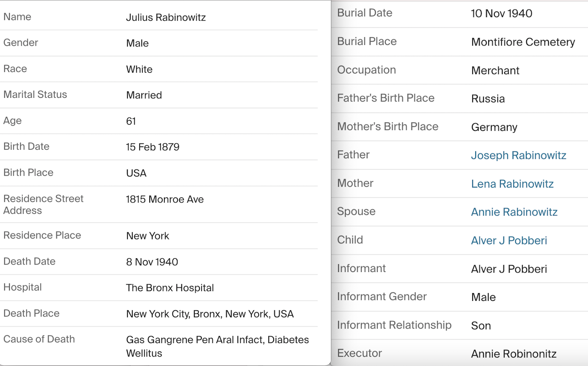Click the Cause of Death text
Image resolution: width=588 pixels, height=366 pixels.
217,346
